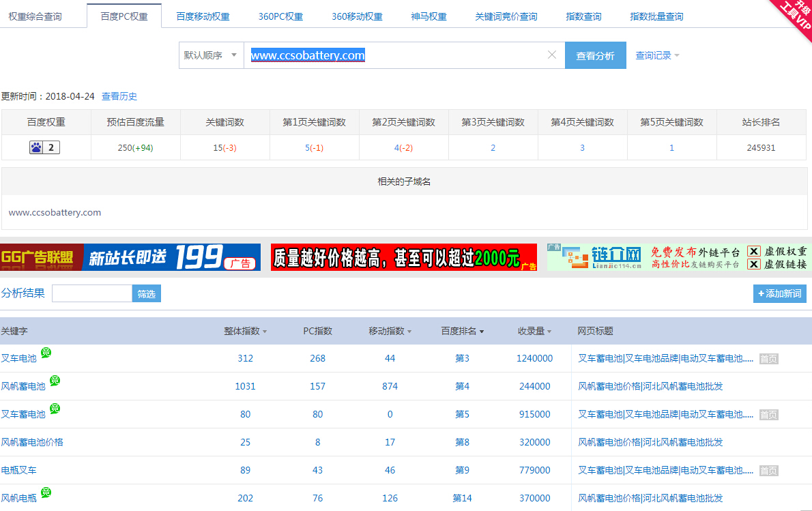
Task: Click green badge icon next to 叉车蓄电池
Action: click(x=55, y=409)
